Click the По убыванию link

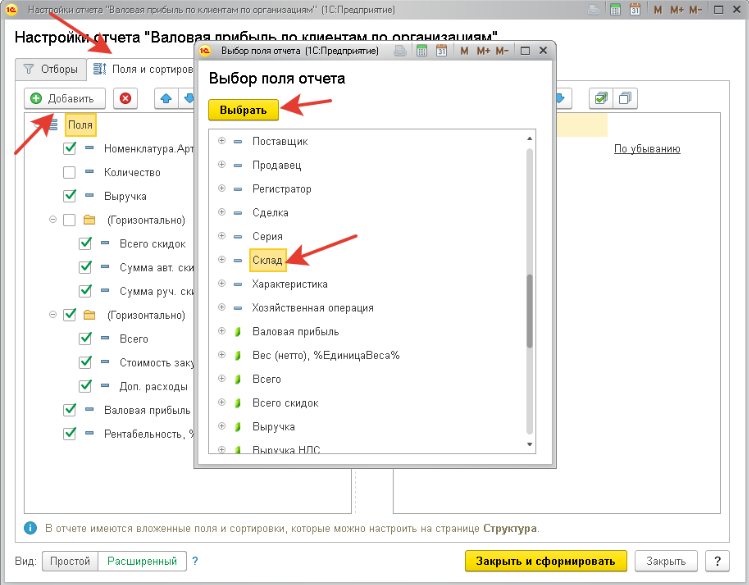pyautogui.click(x=647, y=148)
